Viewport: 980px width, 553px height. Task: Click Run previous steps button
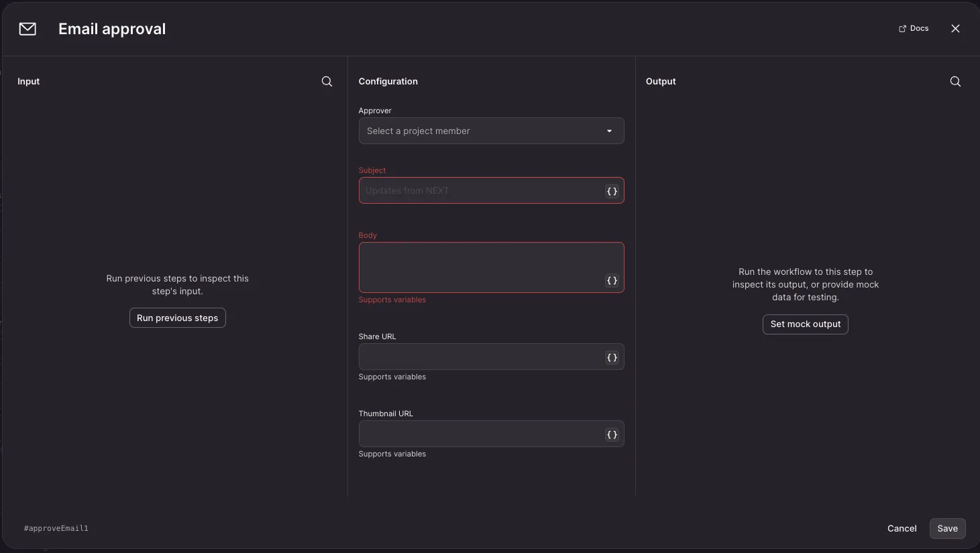point(177,318)
